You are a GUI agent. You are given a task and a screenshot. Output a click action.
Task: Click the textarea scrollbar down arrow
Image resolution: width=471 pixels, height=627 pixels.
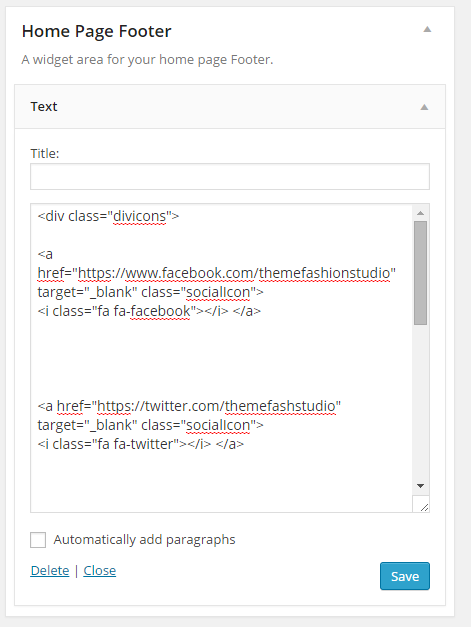[420, 486]
